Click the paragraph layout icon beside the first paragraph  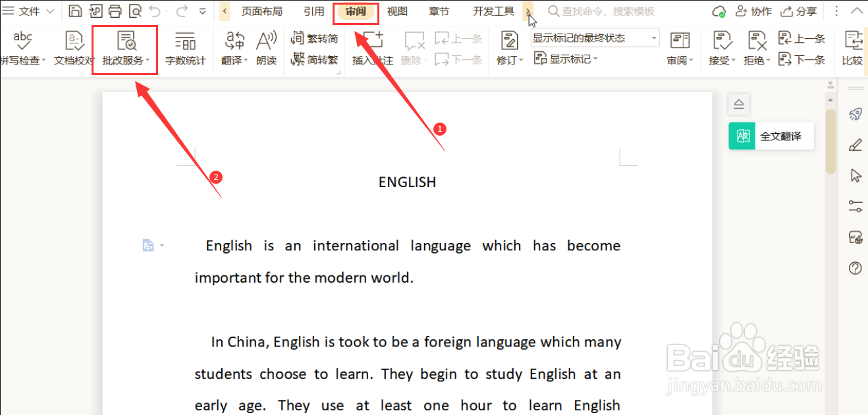(148, 246)
